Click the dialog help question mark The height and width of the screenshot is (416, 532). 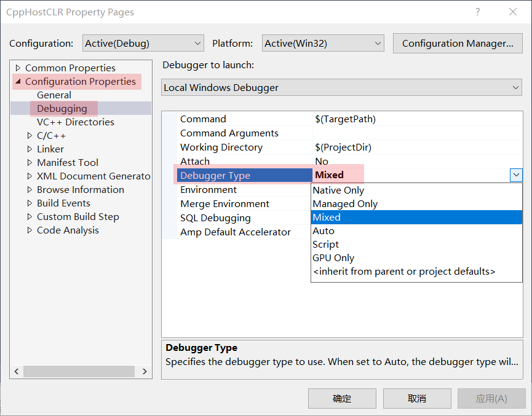coord(478,12)
